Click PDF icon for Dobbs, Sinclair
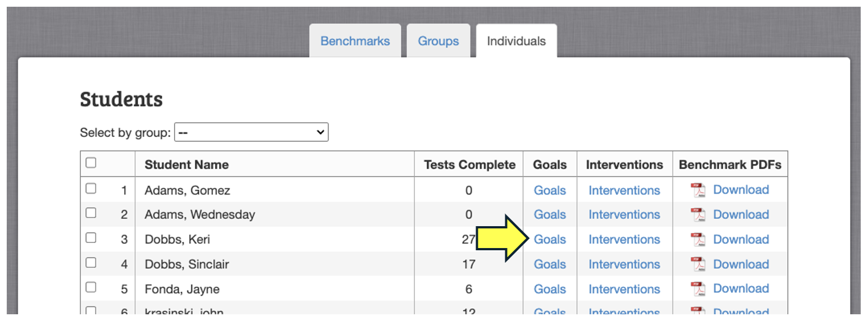This screenshot has height=321, width=868. coord(698,264)
